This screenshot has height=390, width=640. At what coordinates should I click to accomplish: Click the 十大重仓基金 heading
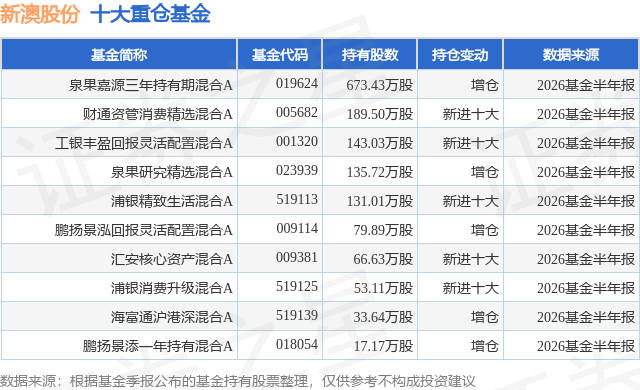click(x=150, y=14)
